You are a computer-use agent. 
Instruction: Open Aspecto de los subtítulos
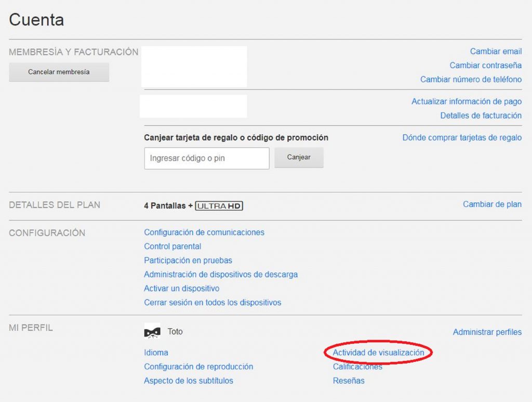(189, 381)
